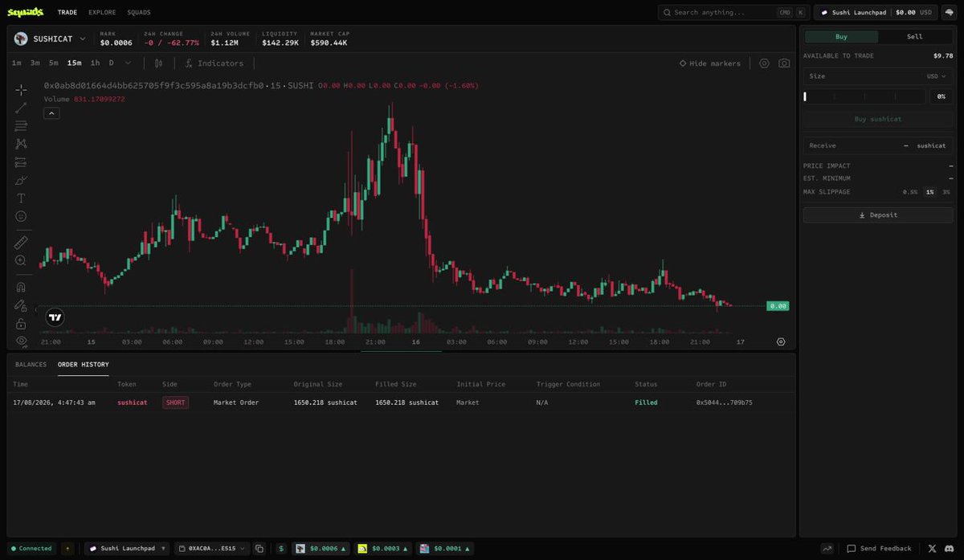The image size is (964, 560).
Task: Expand the timeframe interval dropdown
Action: 129,63
